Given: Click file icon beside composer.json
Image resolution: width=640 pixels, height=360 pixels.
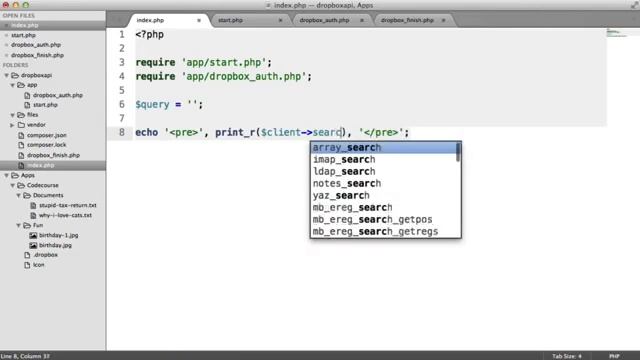Looking at the screenshot, I should point(21,135).
